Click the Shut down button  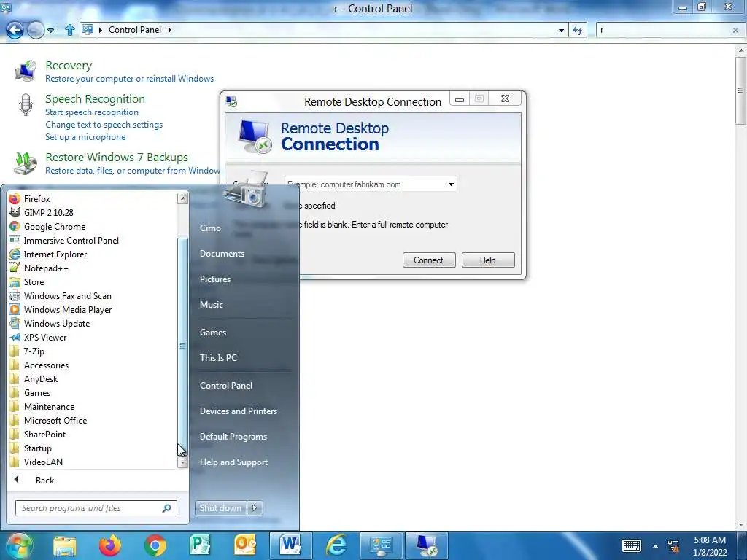(220, 508)
